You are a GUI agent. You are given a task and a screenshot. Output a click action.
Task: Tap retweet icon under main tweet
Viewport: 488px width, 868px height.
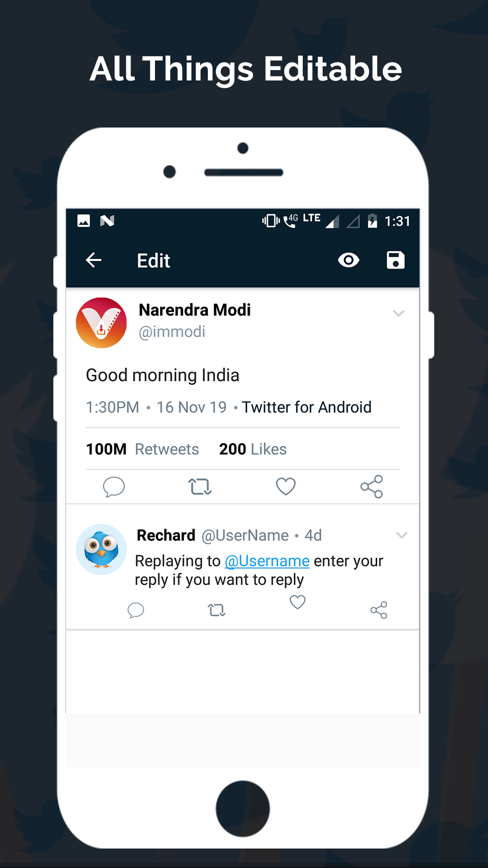click(x=200, y=487)
